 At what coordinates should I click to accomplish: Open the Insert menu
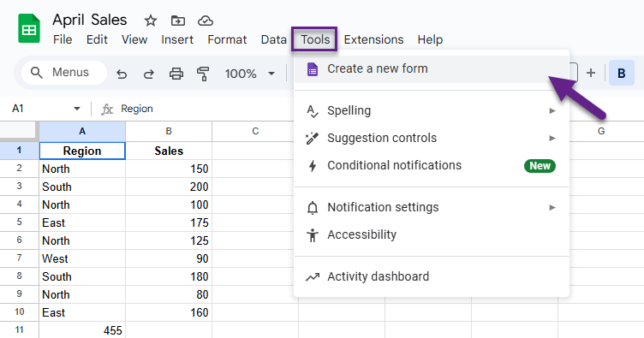177,39
